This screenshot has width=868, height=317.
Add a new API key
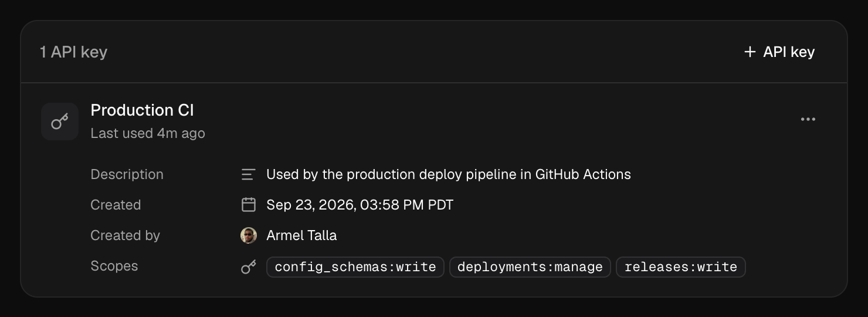point(779,52)
